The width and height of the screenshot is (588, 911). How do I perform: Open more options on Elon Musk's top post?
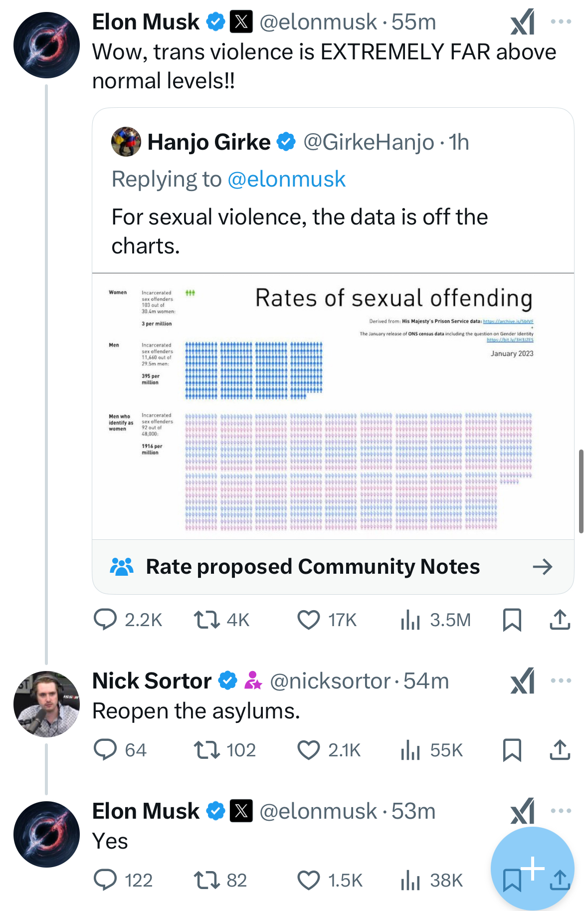(x=561, y=21)
